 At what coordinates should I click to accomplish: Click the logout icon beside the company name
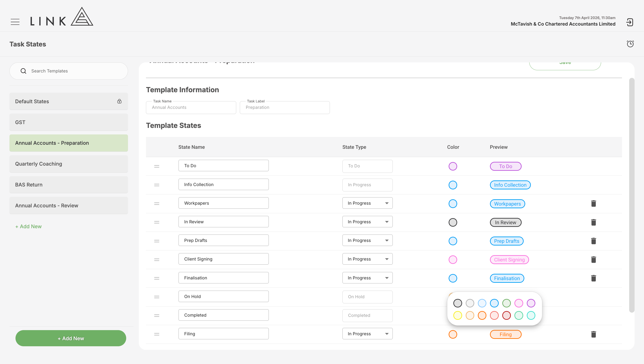point(629,22)
